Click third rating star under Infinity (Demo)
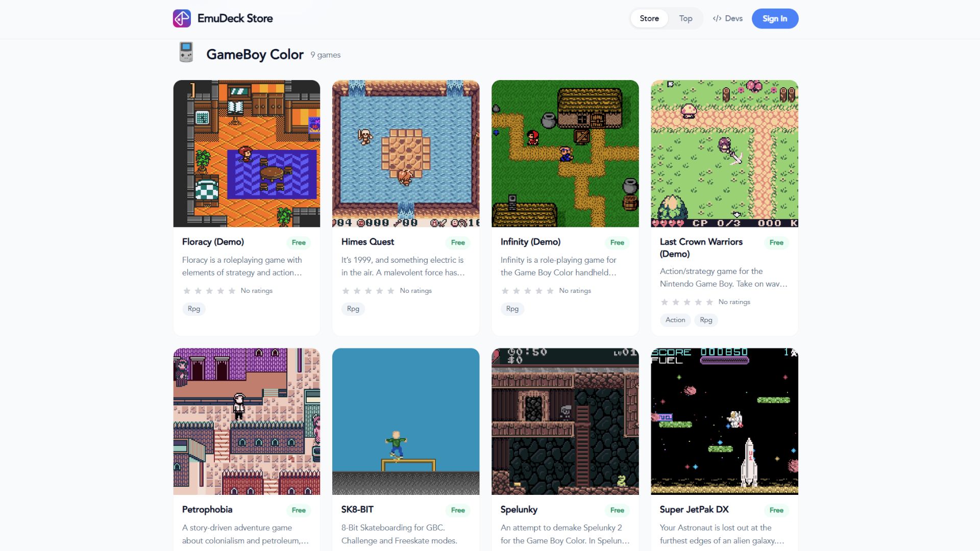980x551 pixels. (x=528, y=291)
